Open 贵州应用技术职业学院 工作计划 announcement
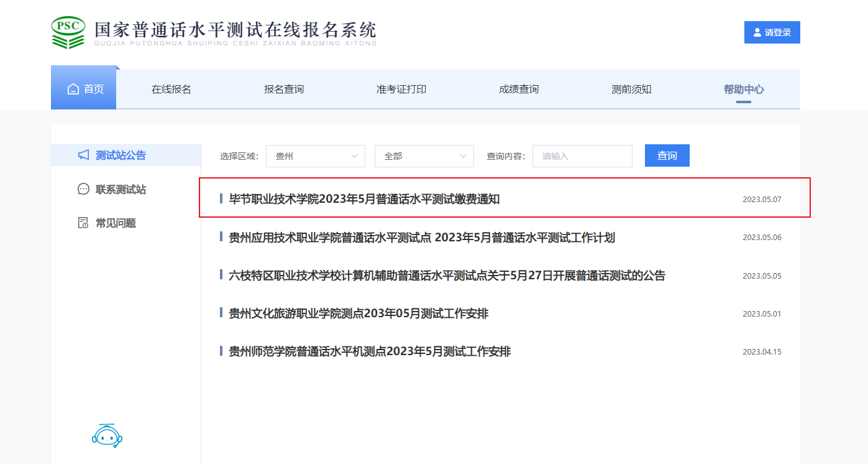Screen dimensions: 868x464 tap(422, 238)
